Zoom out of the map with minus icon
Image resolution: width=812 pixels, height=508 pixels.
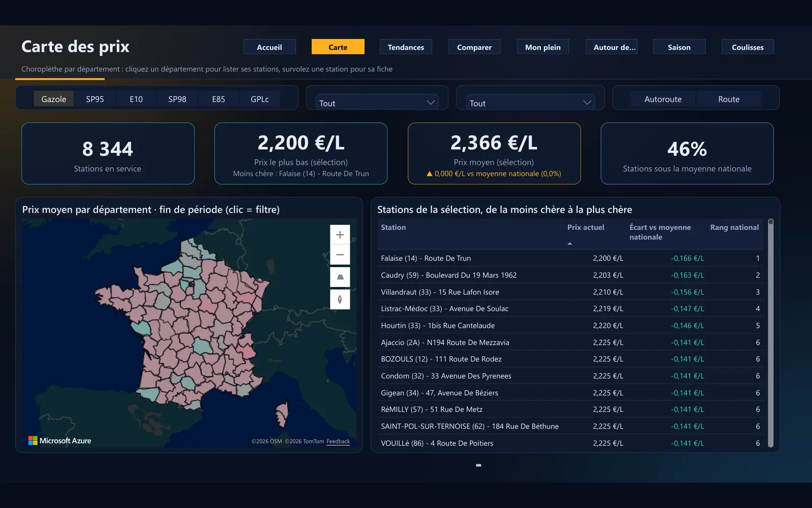(340, 255)
